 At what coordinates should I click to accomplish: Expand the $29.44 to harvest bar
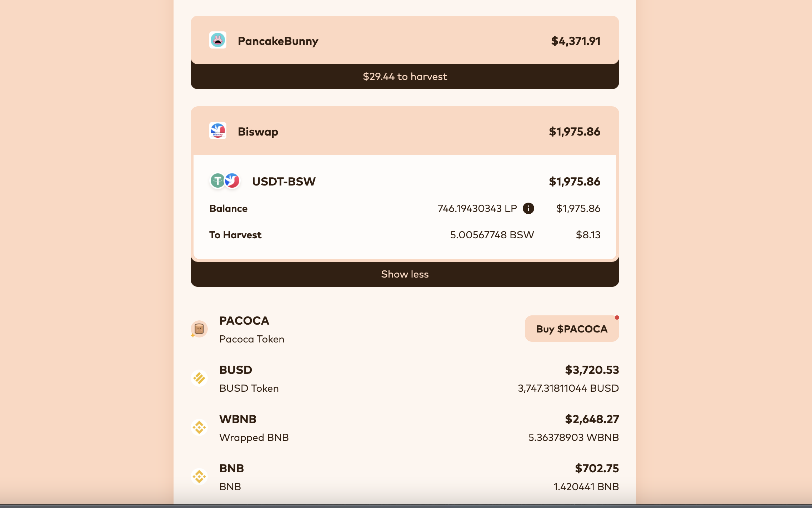[405, 76]
